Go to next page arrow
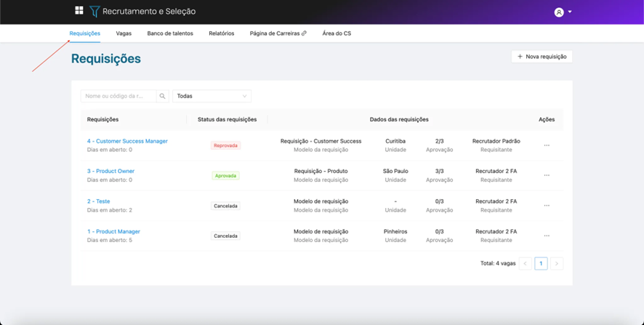 [x=557, y=263]
